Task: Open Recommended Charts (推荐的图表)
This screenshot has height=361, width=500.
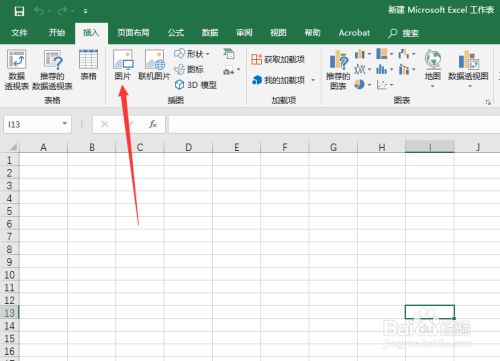Action: 338,69
